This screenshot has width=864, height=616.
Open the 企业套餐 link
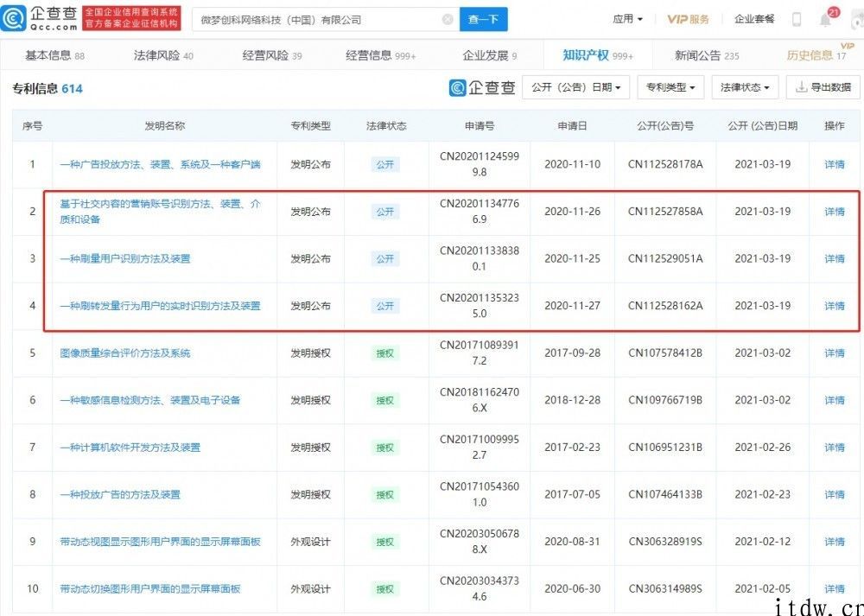click(753, 19)
